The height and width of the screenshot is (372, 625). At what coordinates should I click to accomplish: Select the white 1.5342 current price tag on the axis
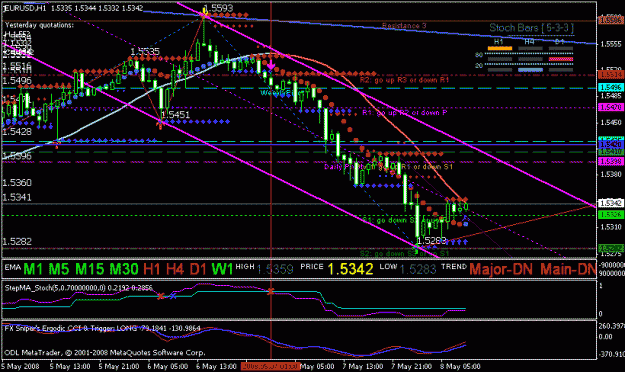[x=611, y=203]
